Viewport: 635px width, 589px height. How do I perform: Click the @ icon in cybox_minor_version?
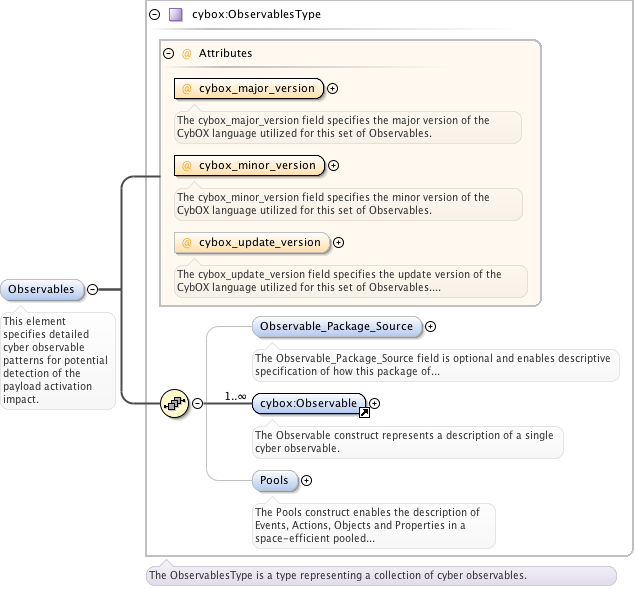coord(187,165)
